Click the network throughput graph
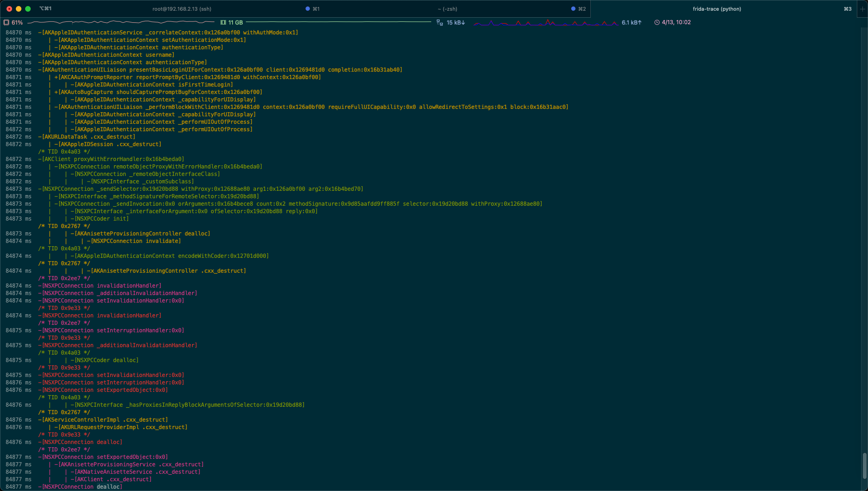This screenshot has width=868, height=491. [546, 22]
